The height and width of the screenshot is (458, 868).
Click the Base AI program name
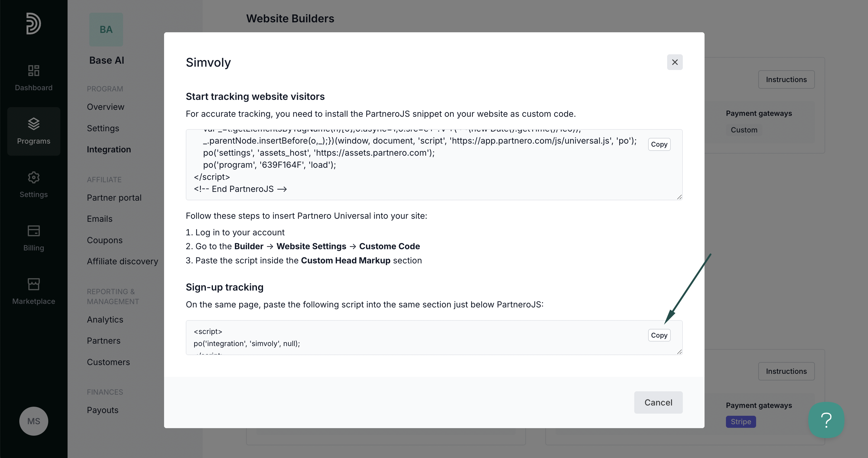[106, 60]
